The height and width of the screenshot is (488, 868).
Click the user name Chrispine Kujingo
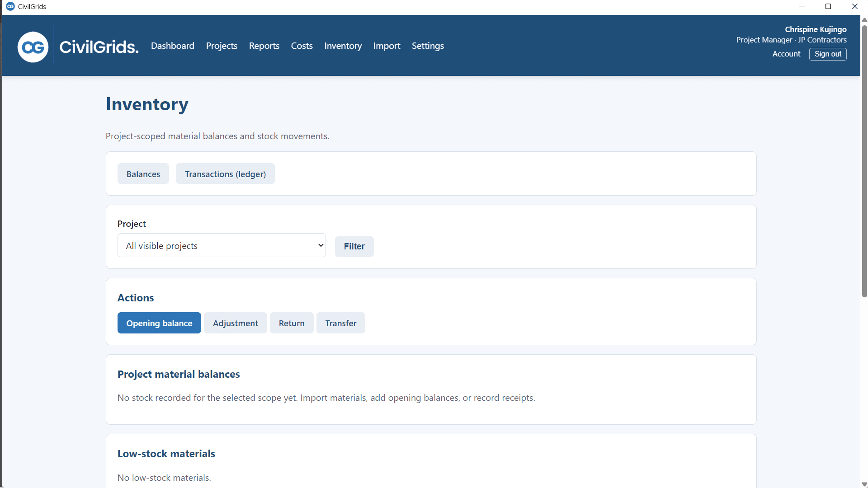click(816, 29)
